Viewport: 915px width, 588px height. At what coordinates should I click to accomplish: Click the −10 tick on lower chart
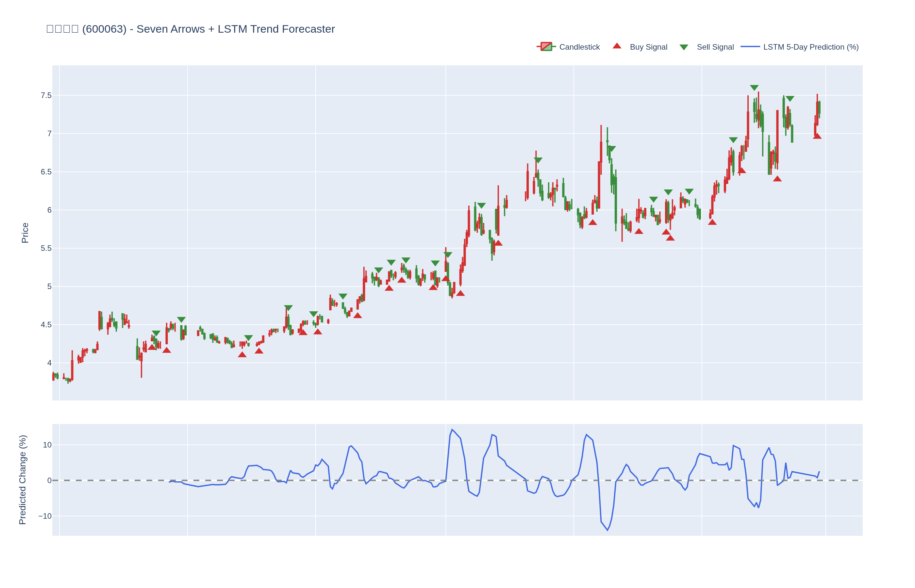click(45, 516)
